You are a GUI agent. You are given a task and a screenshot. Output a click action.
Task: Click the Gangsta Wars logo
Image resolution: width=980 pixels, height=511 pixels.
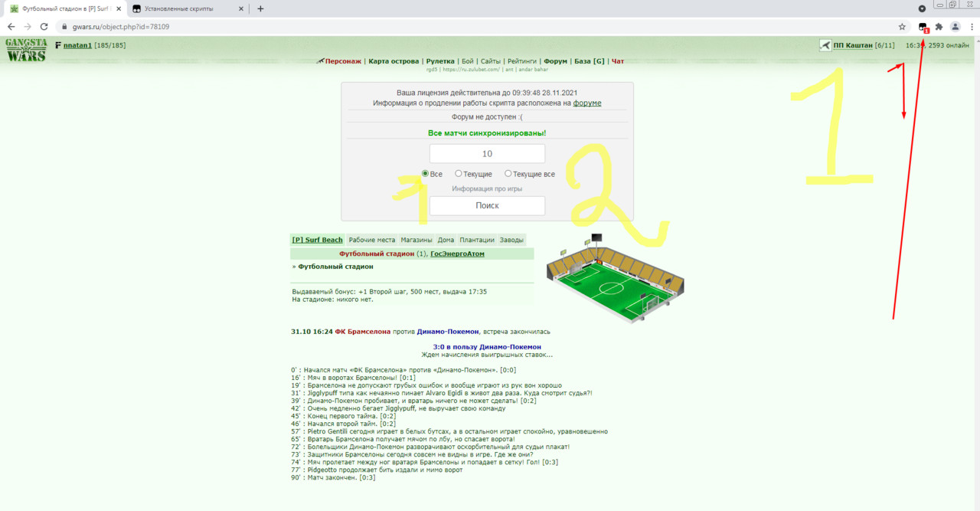[x=26, y=50]
